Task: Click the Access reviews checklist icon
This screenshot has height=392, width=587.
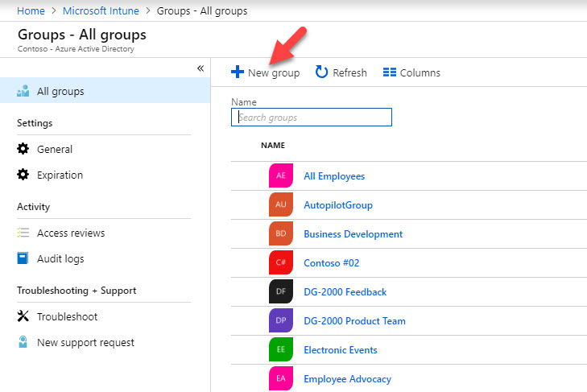Action: tap(23, 233)
